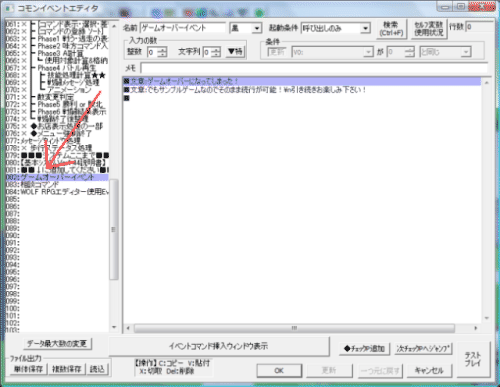
Task: Adjust the 文字列 input count stepper
Action: click(x=216, y=52)
